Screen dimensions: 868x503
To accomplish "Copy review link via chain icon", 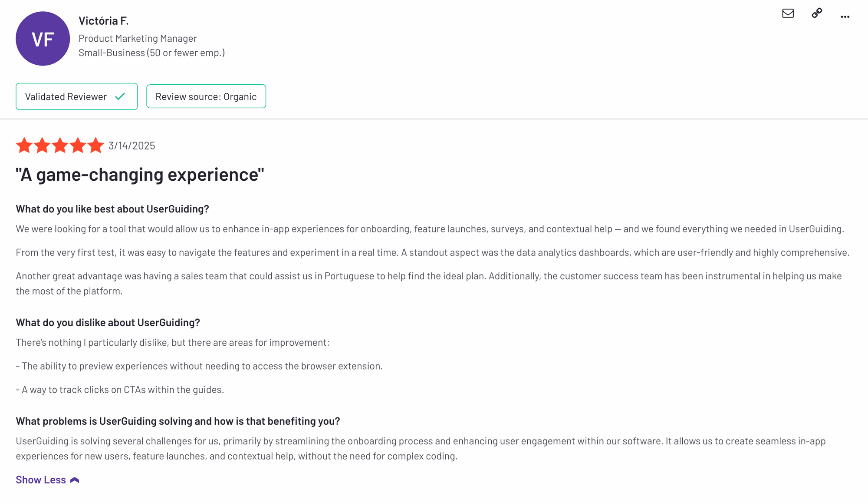I will [x=817, y=13].
